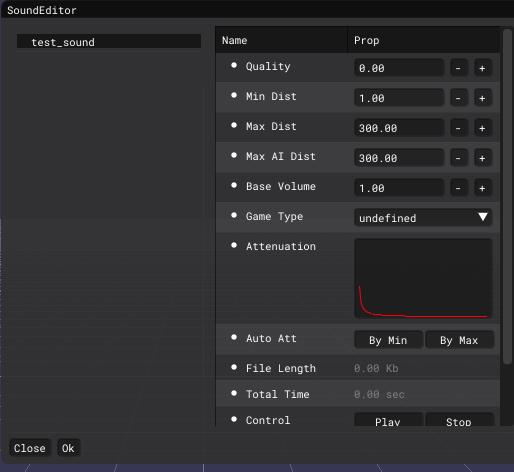Click the Min Dist value field

point(399,98)
